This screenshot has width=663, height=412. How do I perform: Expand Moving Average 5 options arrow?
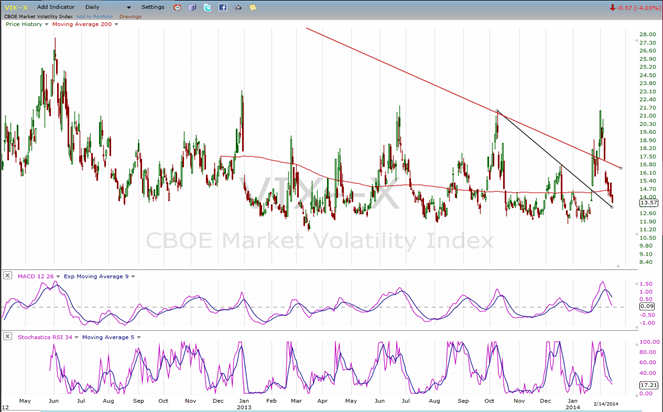point(139,338)
